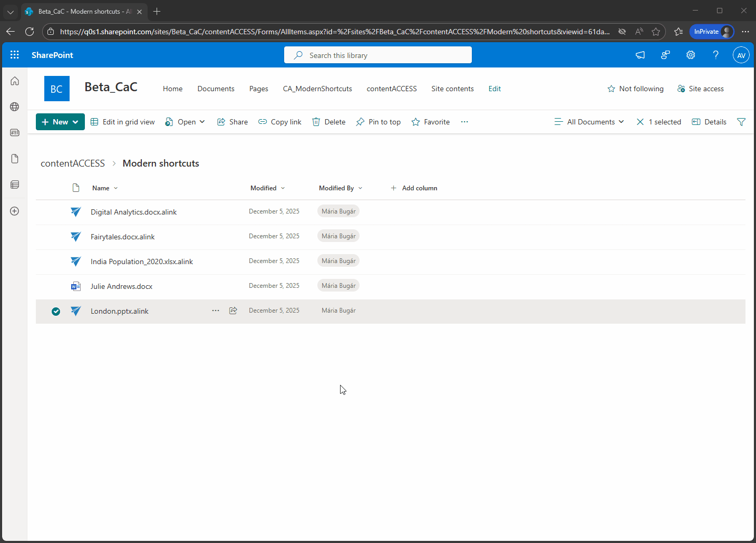This screenshot has height=543, width=756.
Task: Open the CA_ModernShortcuts navigation item
Action: tap(317, 89)
